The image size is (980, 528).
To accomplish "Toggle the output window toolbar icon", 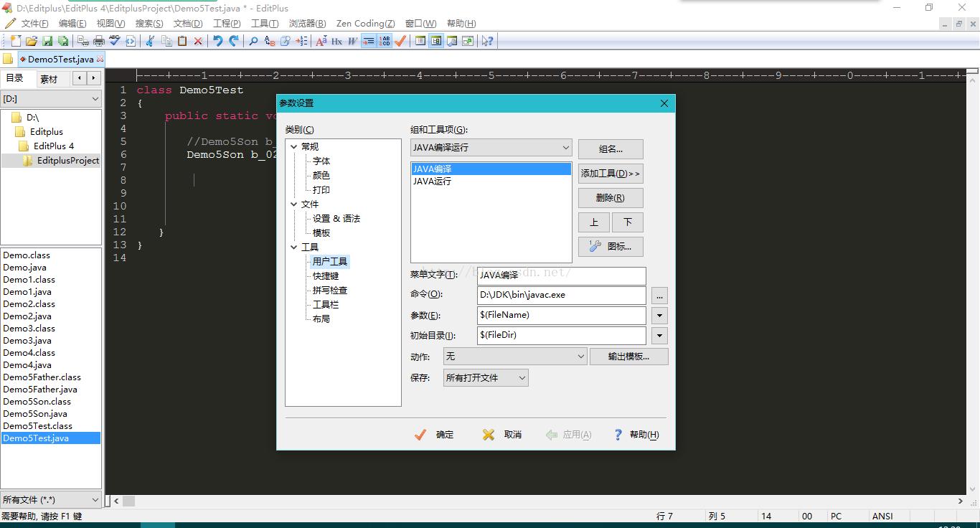I will pyautogui.click(x=452, y=41).
